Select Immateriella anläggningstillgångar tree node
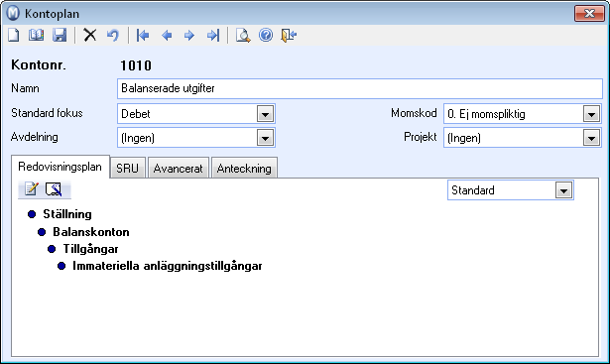610x364 pixels. (x=168, y=266)
